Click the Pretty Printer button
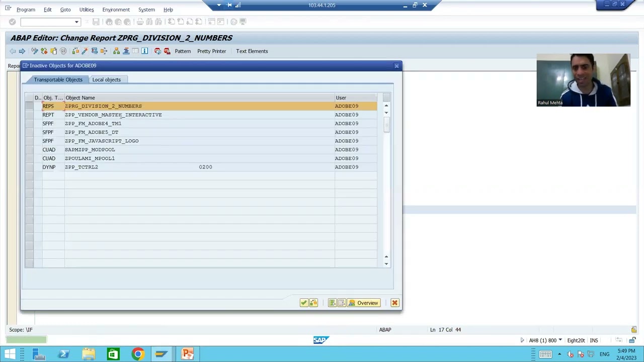 (211, 51)
